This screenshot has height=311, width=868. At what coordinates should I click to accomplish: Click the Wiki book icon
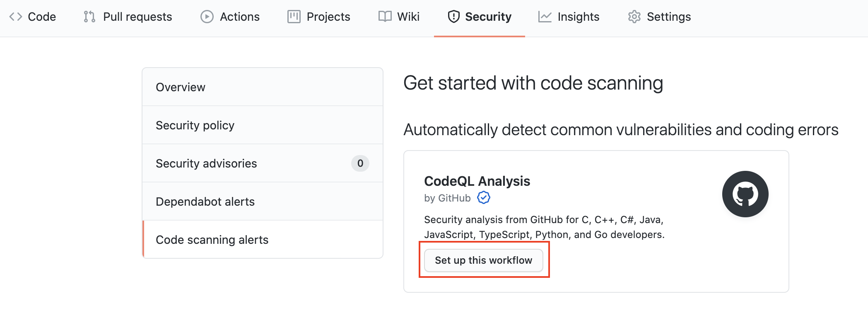385,17
